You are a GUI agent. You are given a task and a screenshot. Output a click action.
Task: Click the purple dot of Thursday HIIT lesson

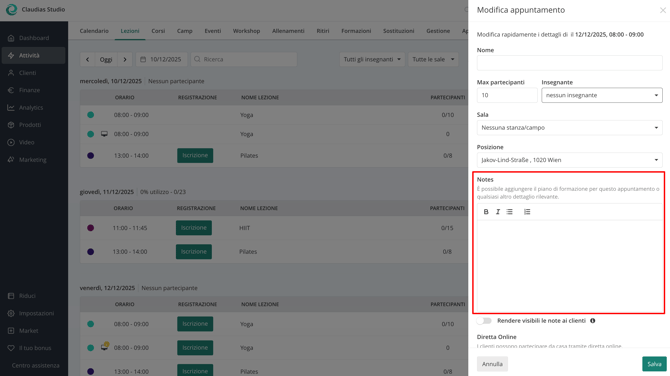click(x=91, y=228)
